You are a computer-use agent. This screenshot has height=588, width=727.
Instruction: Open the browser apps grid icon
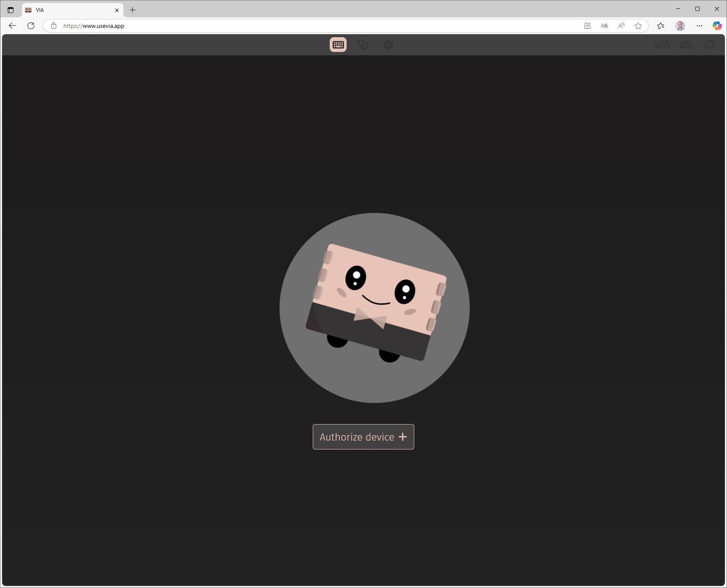(588, 26)
